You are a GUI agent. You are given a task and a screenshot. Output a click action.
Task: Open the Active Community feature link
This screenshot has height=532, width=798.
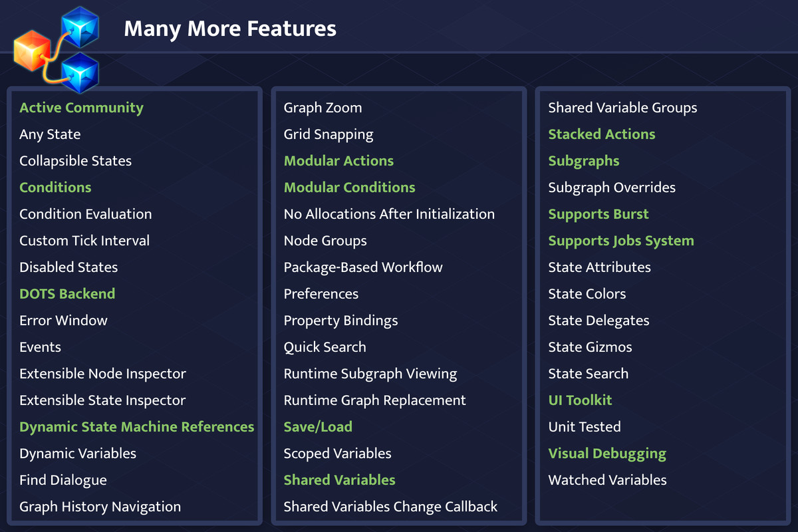click(x=81, y=108)
